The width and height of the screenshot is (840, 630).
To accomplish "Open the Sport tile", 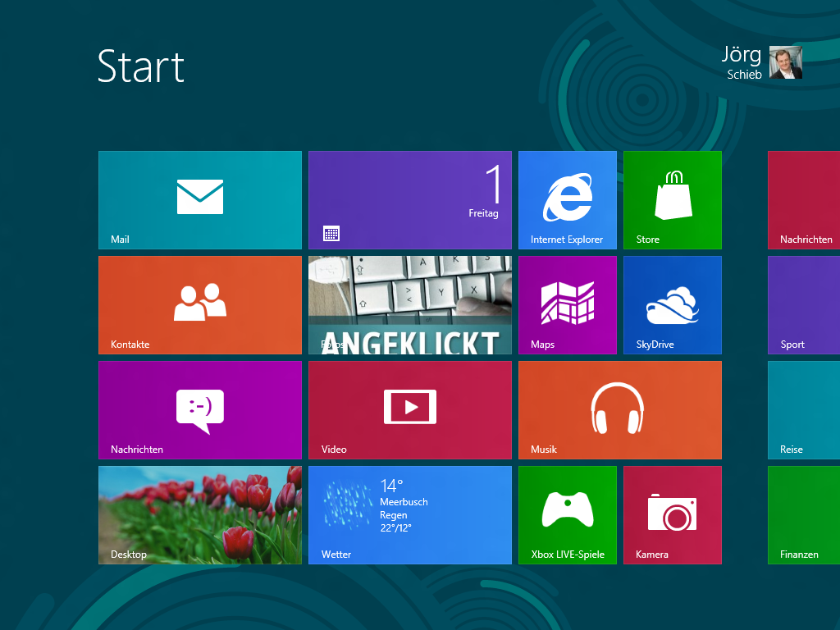I will [804, 305].
